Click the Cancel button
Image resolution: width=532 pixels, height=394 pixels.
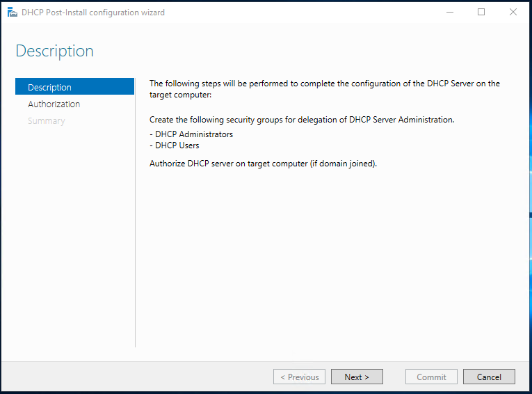click(489, 377)
